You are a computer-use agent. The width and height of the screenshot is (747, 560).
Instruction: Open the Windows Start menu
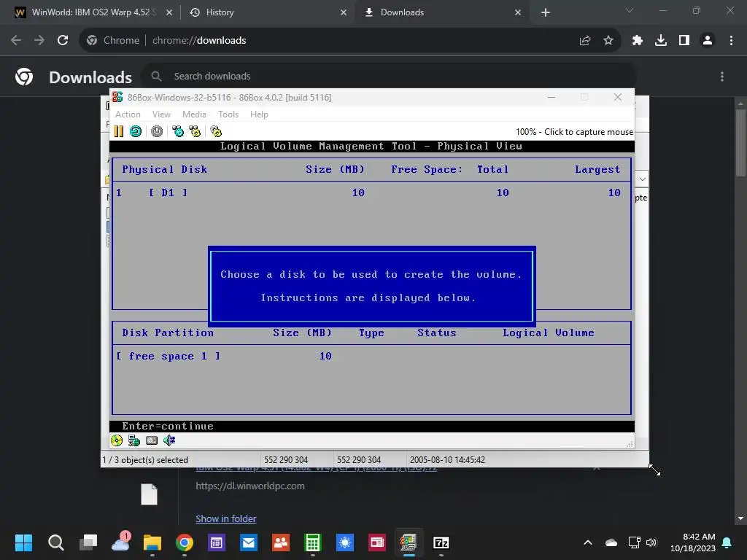click(23, 542)
